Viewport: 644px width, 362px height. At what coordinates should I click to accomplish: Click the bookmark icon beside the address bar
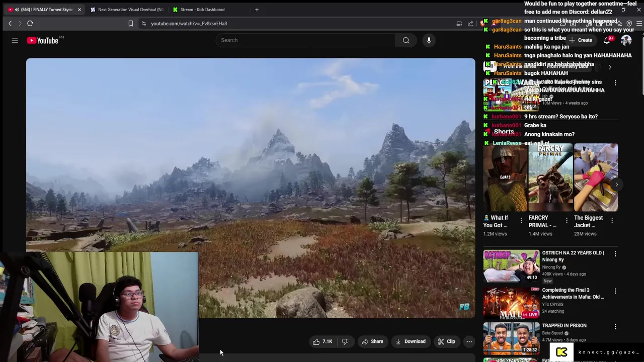131,23
